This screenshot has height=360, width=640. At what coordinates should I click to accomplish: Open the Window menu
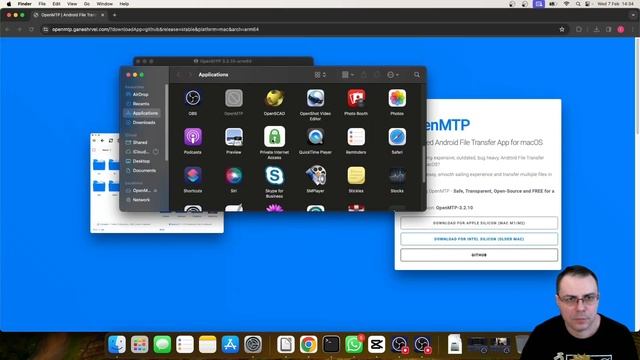coord(104,4)
